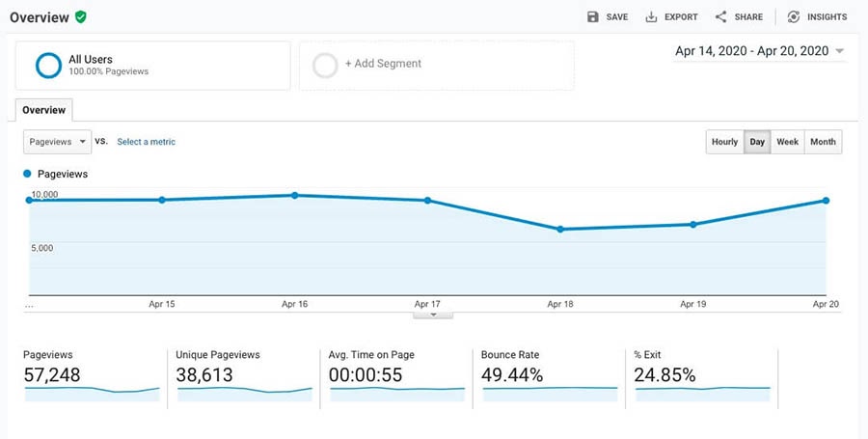Click the All Users segment circle icon
Screen dimensions: 868x439
pos(49,66)
